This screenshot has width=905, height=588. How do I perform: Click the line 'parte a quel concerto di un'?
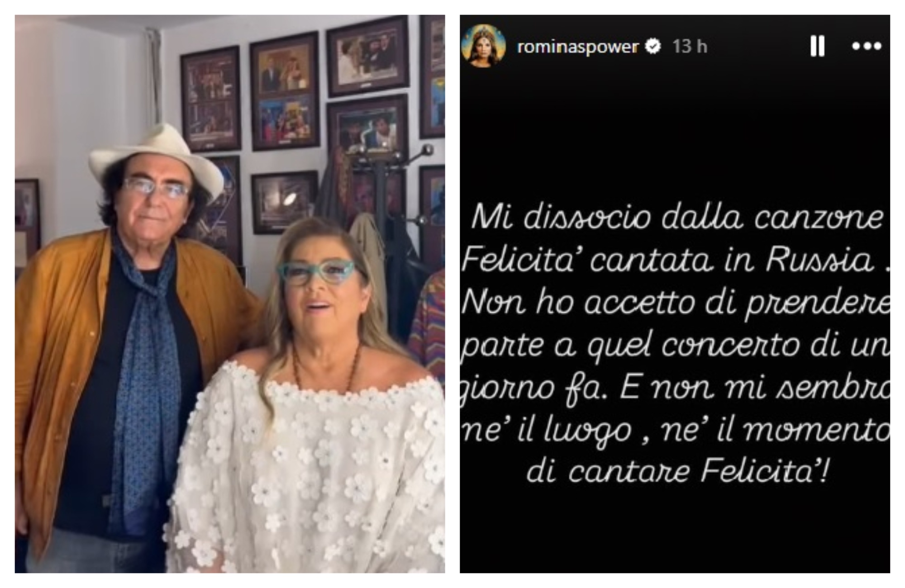(x=676, y=346)
